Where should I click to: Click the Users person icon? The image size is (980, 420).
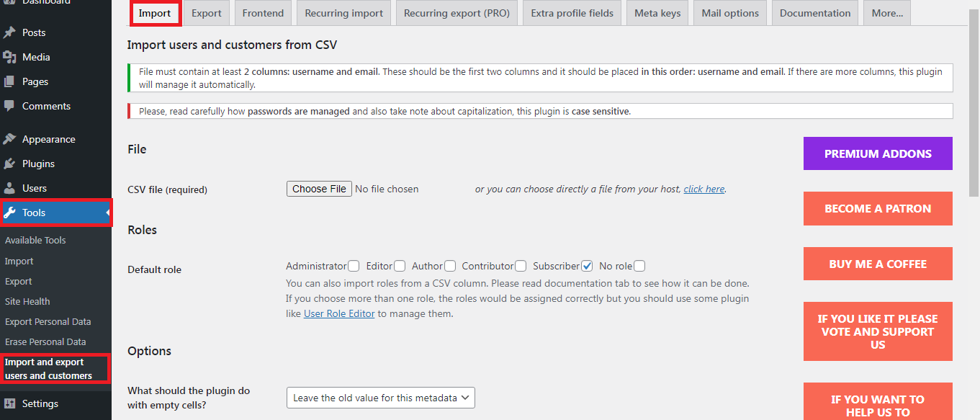click(9, 188)
